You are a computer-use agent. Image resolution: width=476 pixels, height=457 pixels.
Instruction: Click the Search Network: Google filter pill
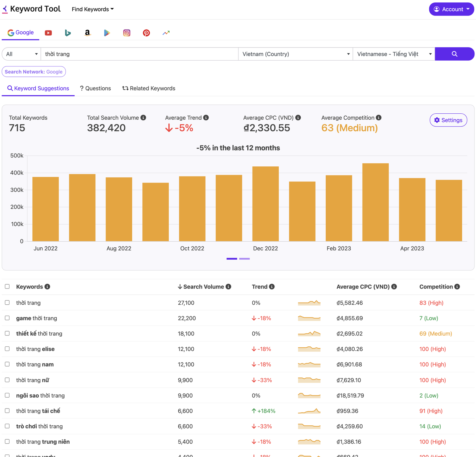34,72
